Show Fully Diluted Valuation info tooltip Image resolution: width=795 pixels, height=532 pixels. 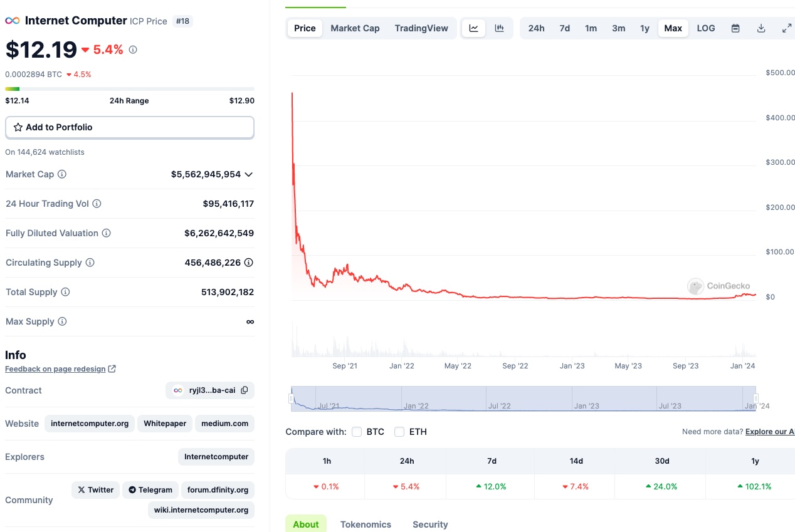pyautogui.click(x=107, y=233)
